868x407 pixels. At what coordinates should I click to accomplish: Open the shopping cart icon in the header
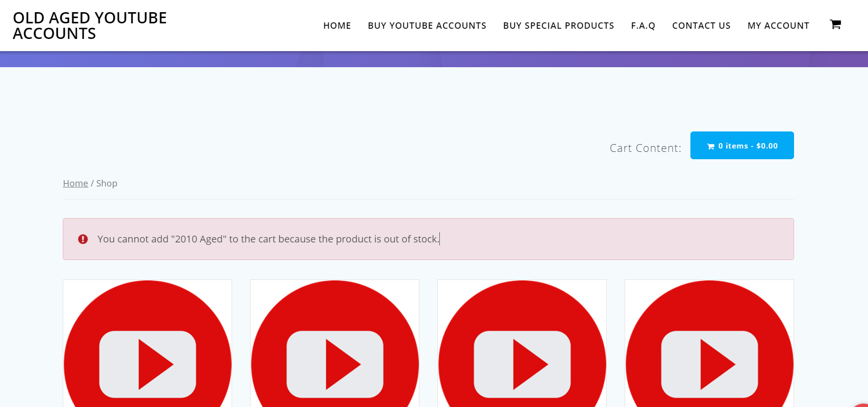click(835, 24)
